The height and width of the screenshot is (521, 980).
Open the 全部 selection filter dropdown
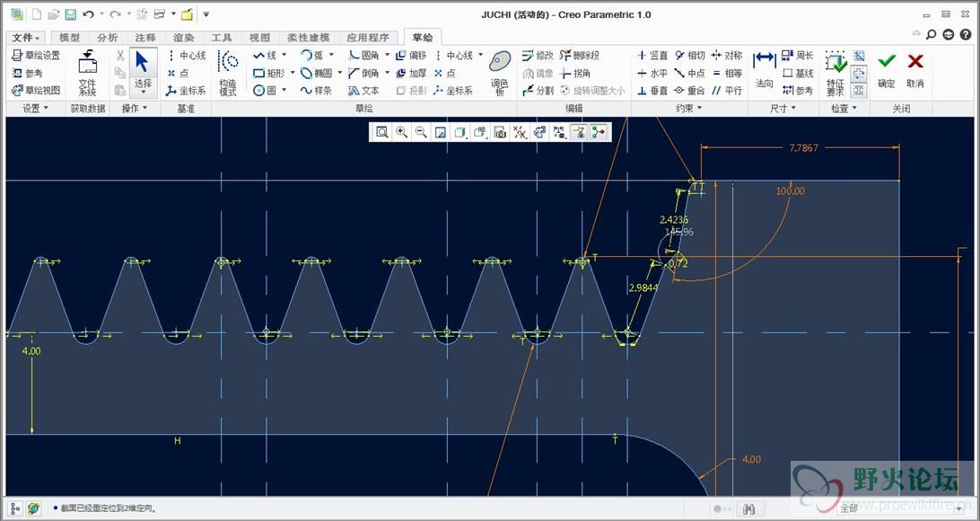coord(901,508)
